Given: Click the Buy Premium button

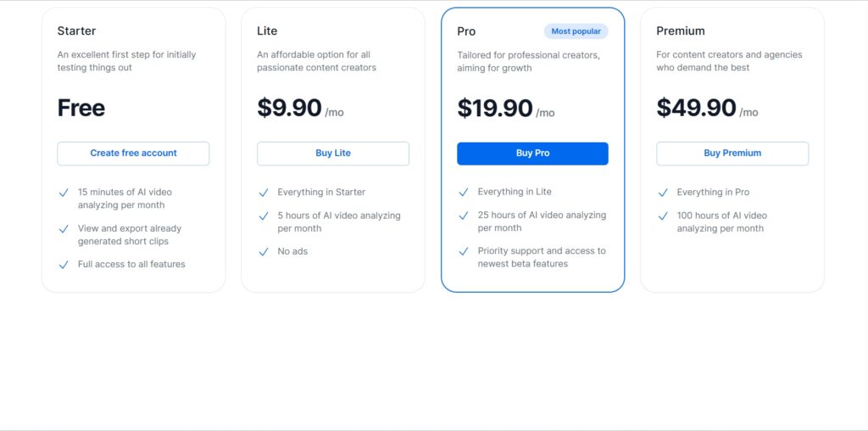Looking at the screenshot, I should pos(732,154).
